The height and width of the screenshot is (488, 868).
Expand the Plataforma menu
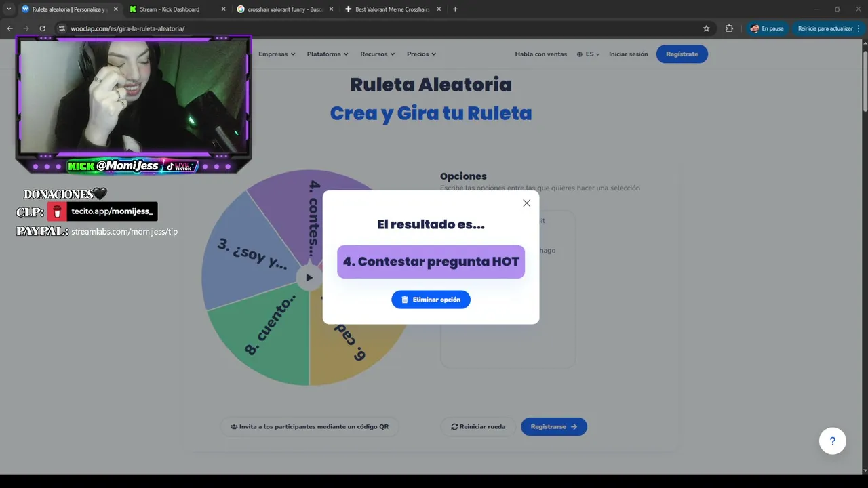coord(328,54)
